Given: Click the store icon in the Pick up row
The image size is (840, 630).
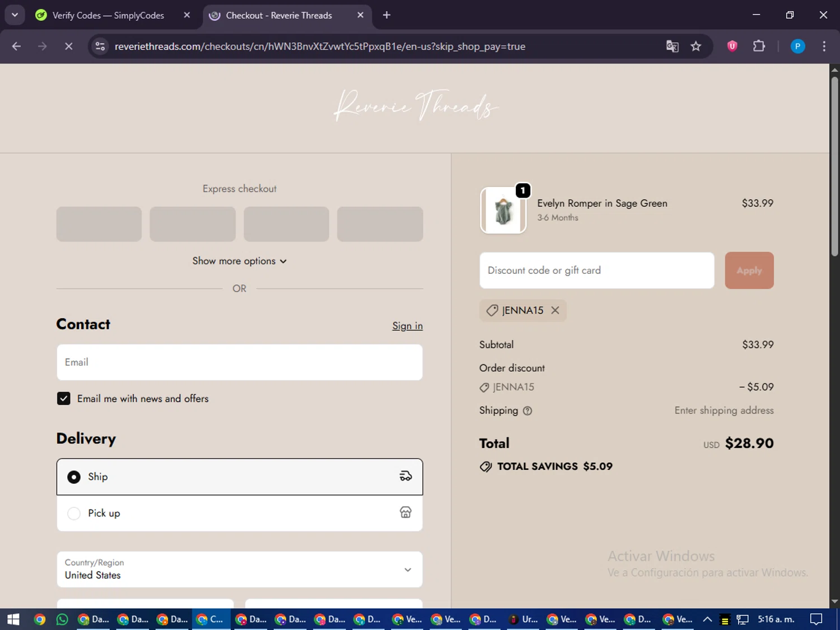Looking at the screenshot, I should pyautogui.click(x=405, y=512).
